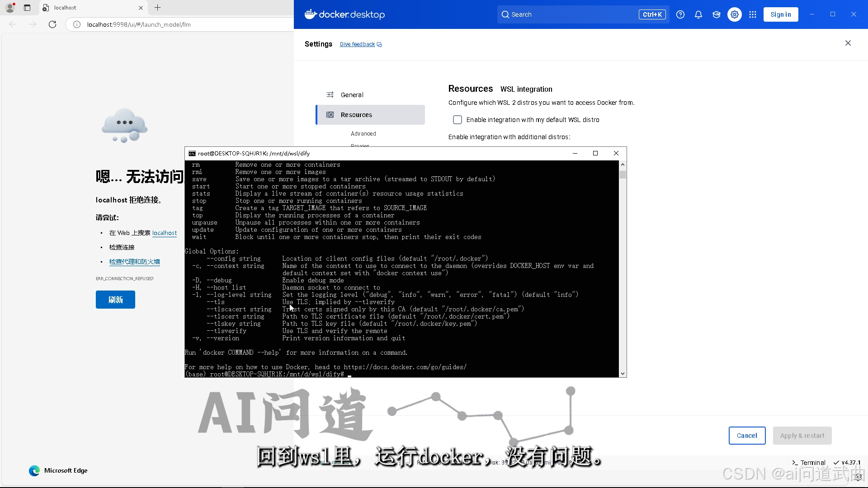Close the localhost browser tab

(141, 8)
